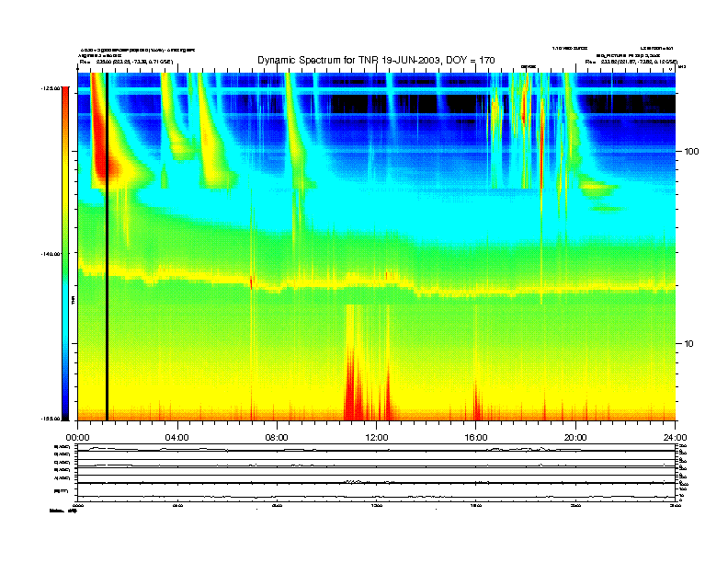This screenshot has height=563, width=728.
Task: Click the 08:00 time axis label
Action: point(277,438)
